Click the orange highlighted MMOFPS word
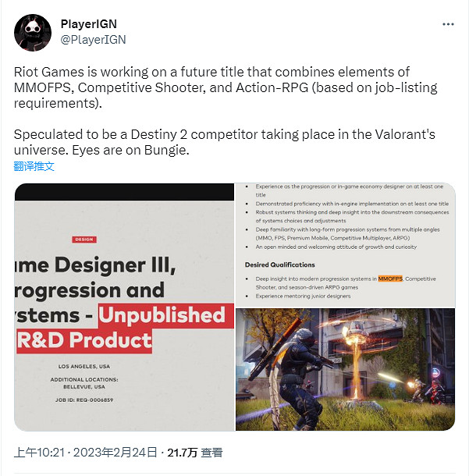 click(x=390, y=279)
